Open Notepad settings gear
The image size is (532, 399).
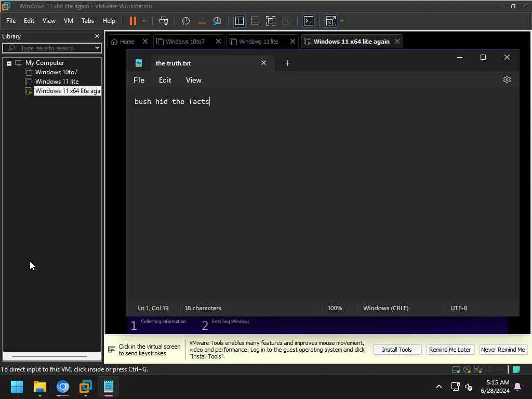(507, 79)
